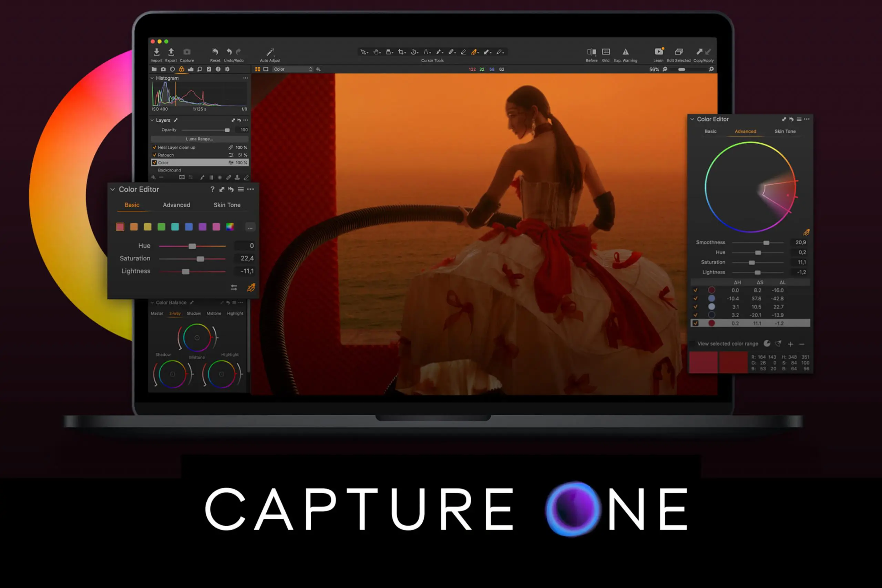Image resolution: width=882 pixels, height=588 pixels.
Task: Enable Exp. Warning triangle icon
Action: [626, 52]
